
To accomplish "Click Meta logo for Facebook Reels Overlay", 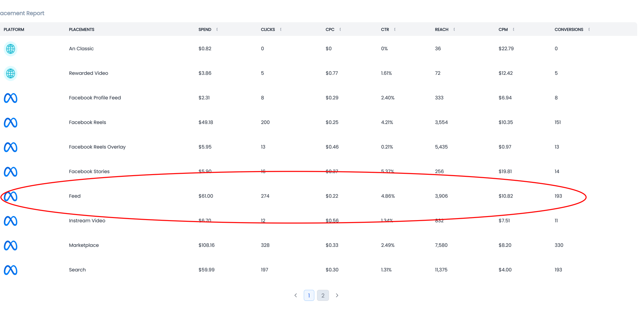I will (10, 147).
